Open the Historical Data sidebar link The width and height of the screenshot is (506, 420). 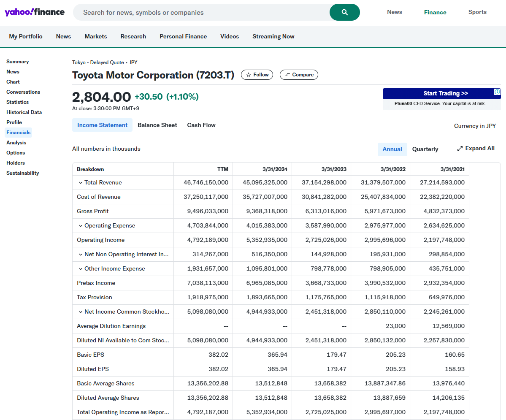pyautogui.click(x=24, y=112)
